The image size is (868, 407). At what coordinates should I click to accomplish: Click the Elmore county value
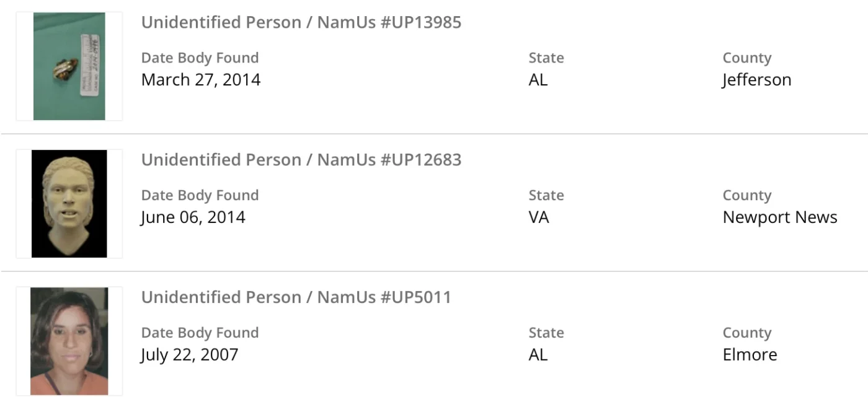tap(750, 355)
